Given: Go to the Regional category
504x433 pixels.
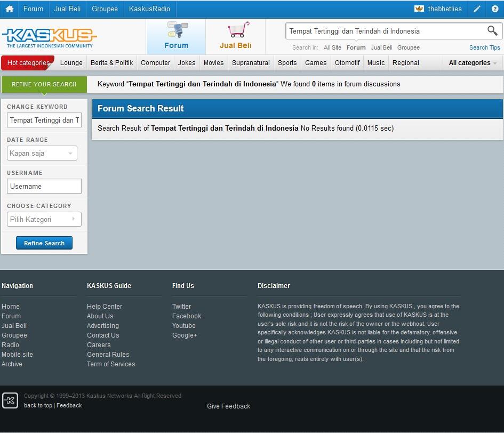Looking at the screenshot, I should [406, 63].
